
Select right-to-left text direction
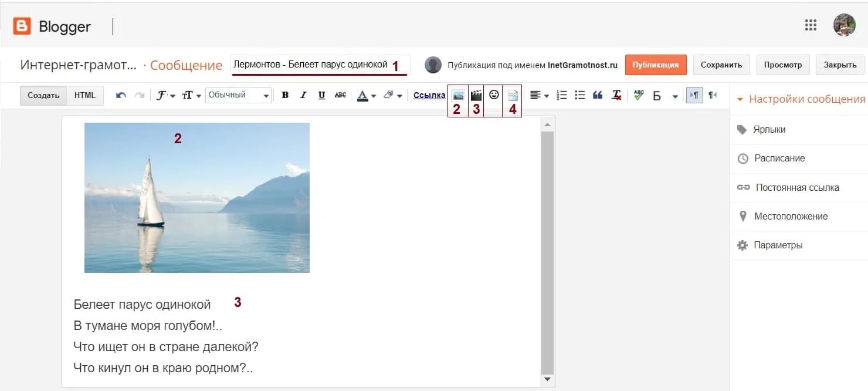(x=712, y=95)
